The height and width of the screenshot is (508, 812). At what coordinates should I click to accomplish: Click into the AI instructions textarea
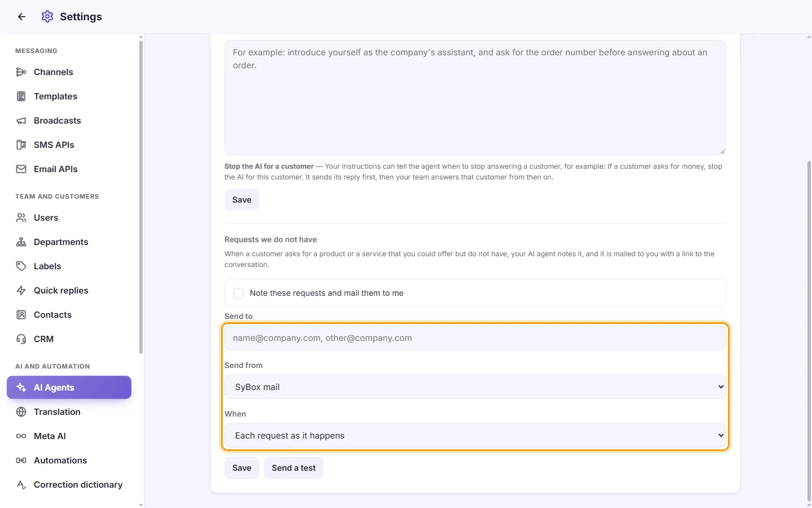[x=475, y=98]
